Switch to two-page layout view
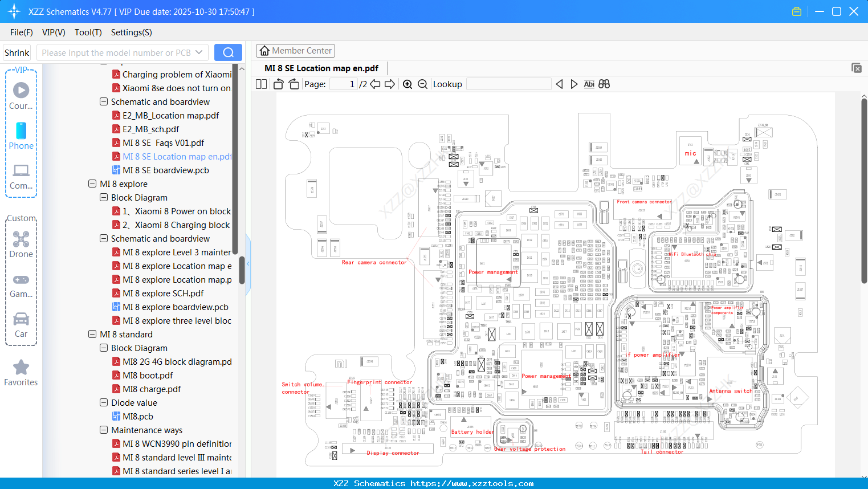The height and width of the screenshot is (489, 868). coord(260,84)
